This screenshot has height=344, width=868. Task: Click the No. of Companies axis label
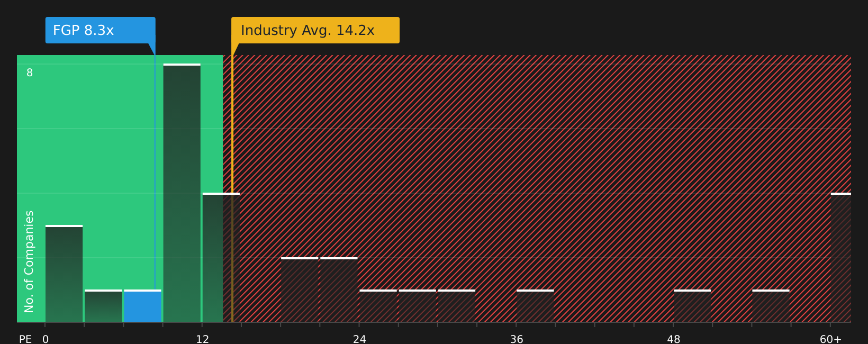pyautogui.click(x=29, y=261)
